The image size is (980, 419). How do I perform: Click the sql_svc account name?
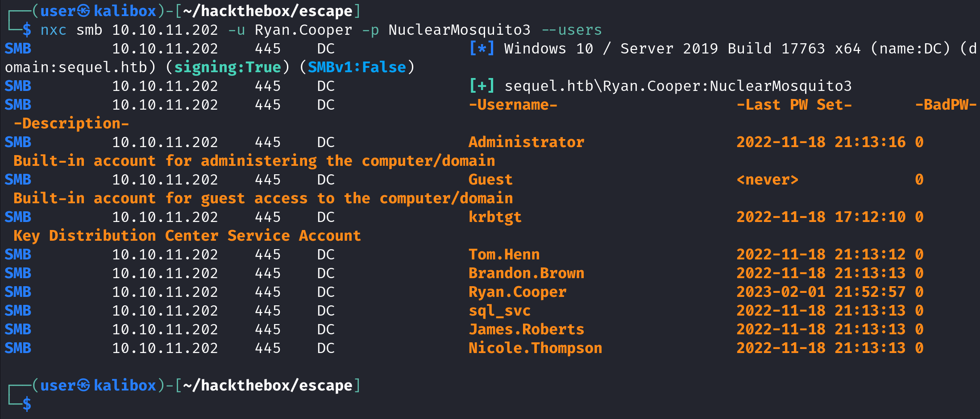click(499, 311)
